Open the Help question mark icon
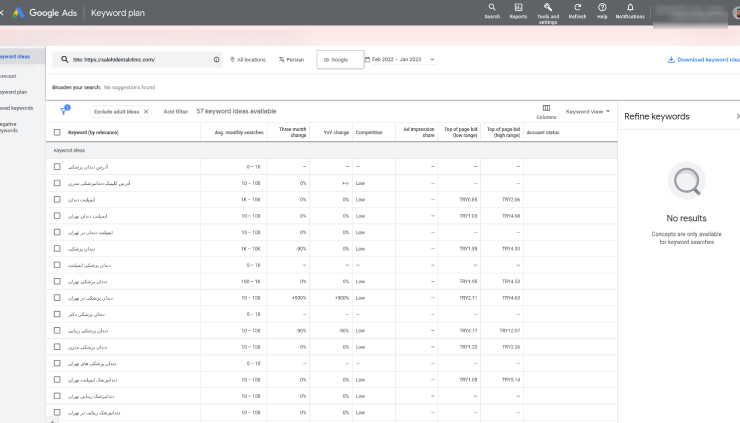The image size is (740, 423). pyautogui.click(x=602, y=7)
